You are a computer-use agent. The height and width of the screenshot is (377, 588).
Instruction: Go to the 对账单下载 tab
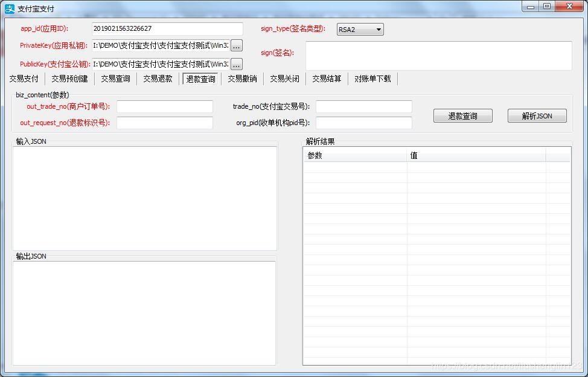372,79
